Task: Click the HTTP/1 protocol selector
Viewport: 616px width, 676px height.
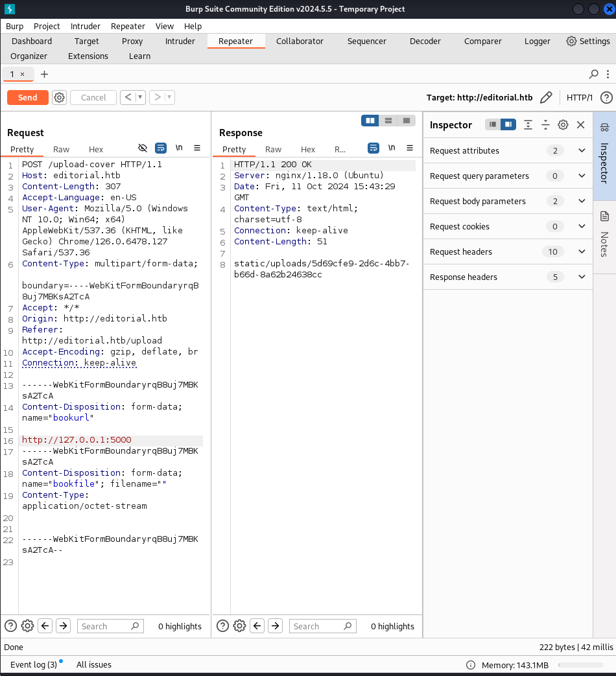Action: point(579,97)
